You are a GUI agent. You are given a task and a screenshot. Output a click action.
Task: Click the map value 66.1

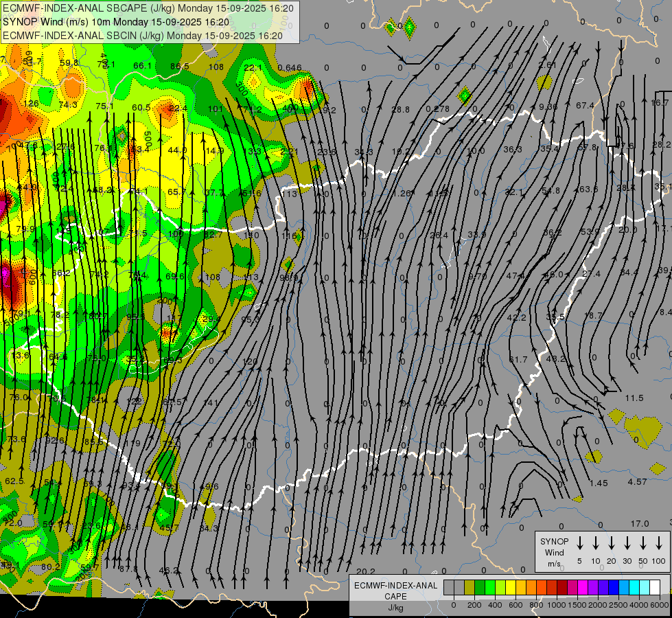142,65
